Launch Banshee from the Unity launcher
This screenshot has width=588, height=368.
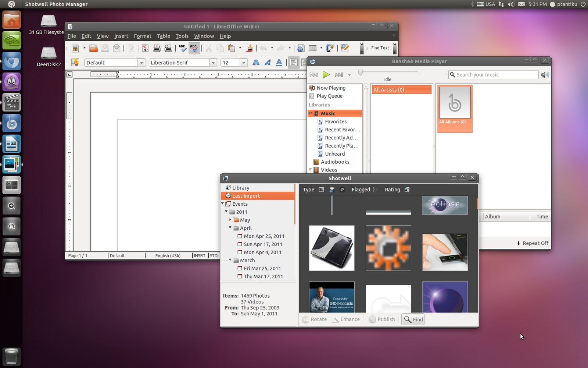(11, 123)
